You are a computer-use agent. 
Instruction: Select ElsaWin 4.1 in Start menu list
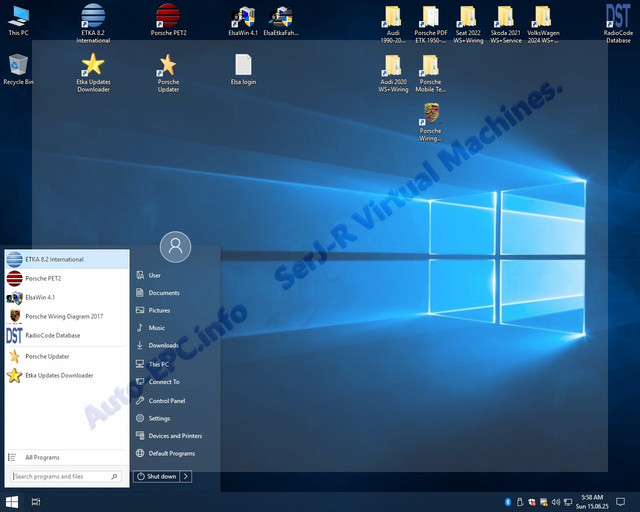pyautogui.click(x=67, y=297)
